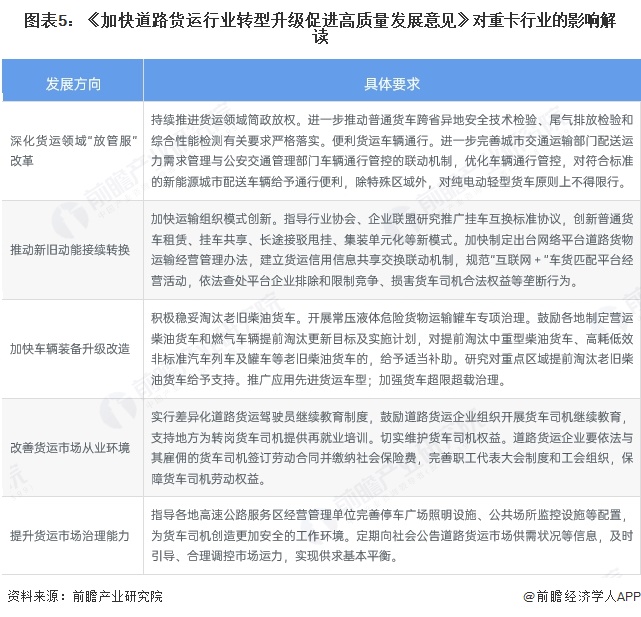641x617 pixels.
Task: Click the chart title starting with 图表5
Action: click(x=320, y=28)
